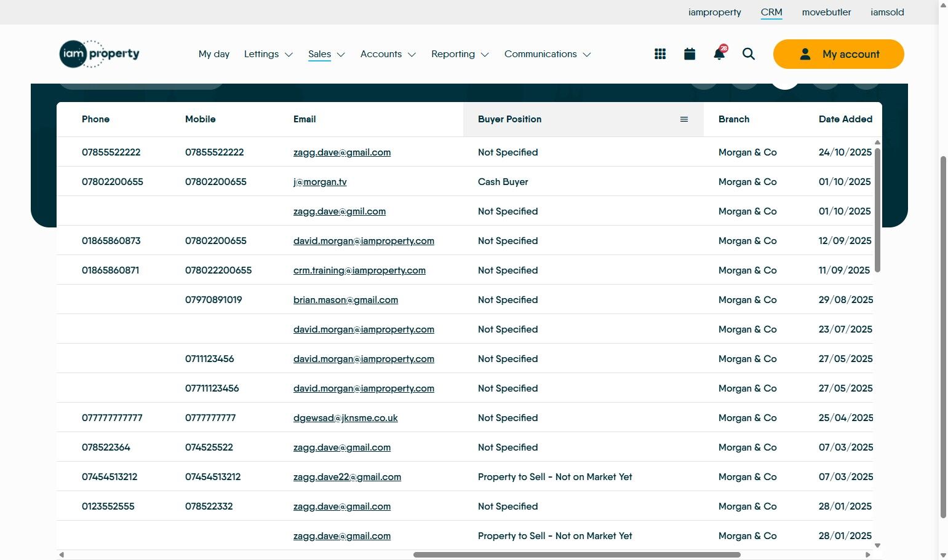948x560 pixels.
Task: Open the zagg.dave@gmil.com email link
Action: coord(340,211)
